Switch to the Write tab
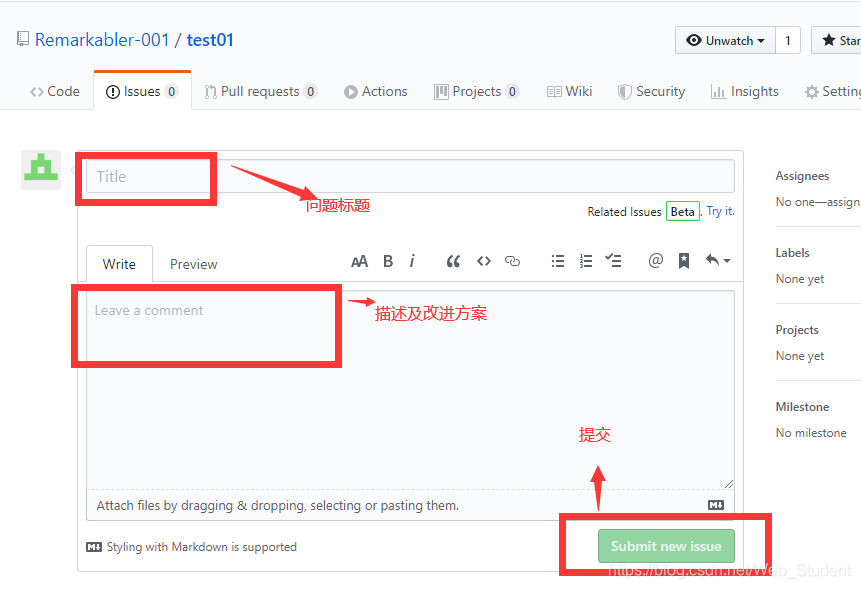This screenshot has width=861, height=589. 119,264
